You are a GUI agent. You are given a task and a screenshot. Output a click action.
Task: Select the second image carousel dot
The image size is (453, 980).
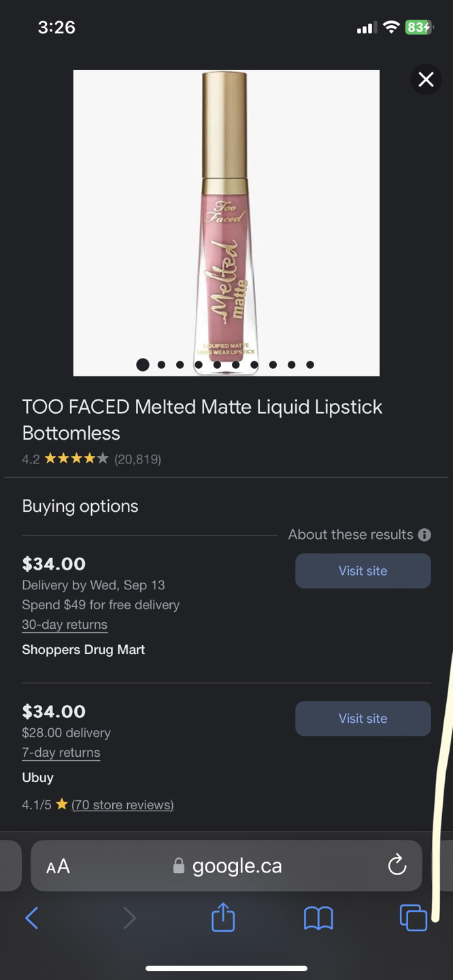(161, 365)
